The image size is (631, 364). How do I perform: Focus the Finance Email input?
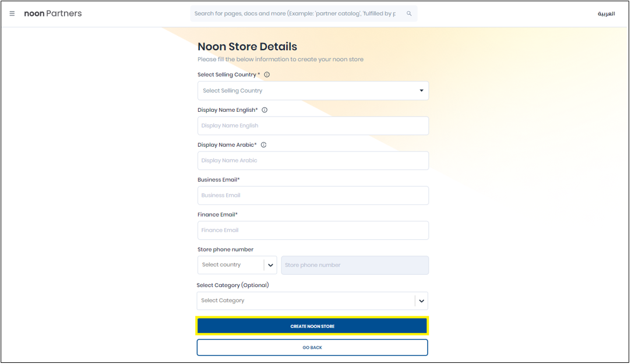(313, 231)
